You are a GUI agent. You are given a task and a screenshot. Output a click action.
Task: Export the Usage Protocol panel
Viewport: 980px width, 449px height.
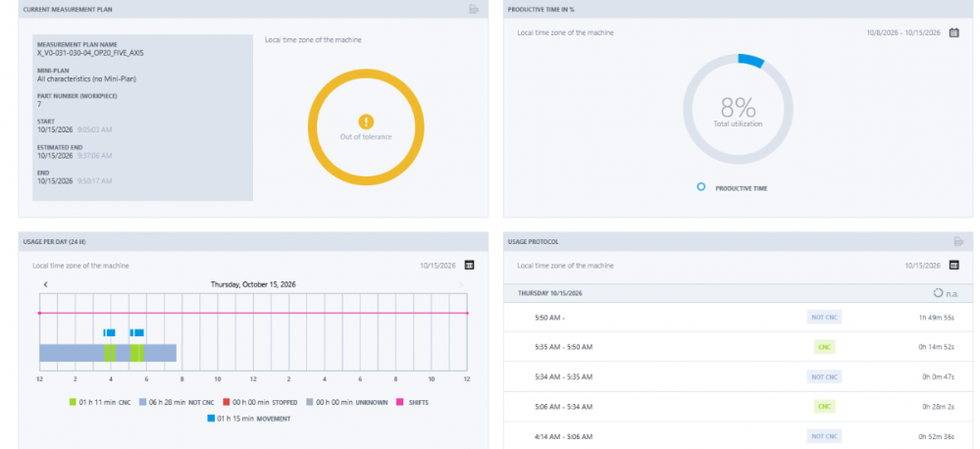click(x=959, y=242)
